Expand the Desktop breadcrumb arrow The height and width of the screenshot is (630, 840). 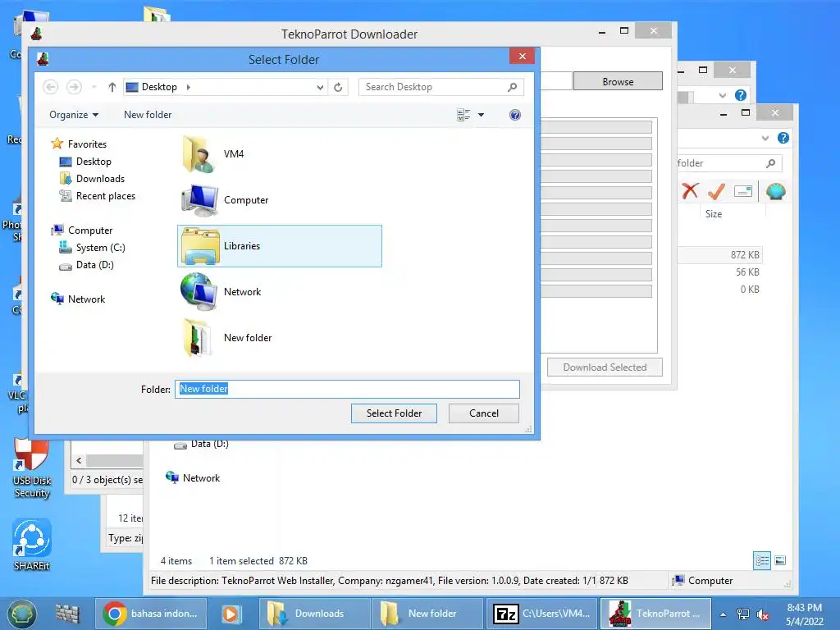[188, 87]
